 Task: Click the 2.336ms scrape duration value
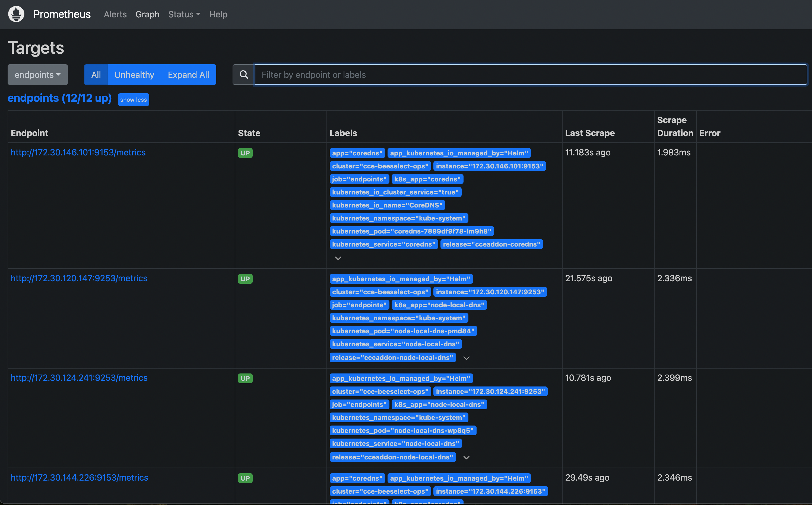[674, 278]
